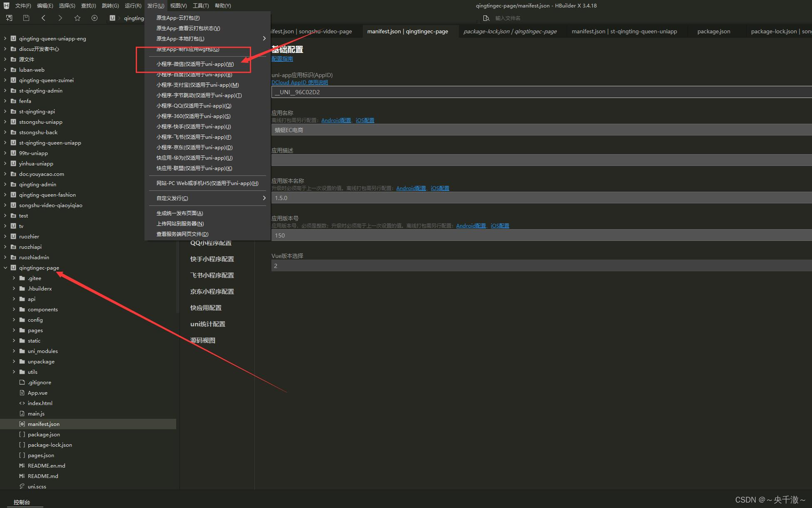This screenshot has width=812, height=508.
Task: Click the main.js file icon
Action: pos(22,413)
